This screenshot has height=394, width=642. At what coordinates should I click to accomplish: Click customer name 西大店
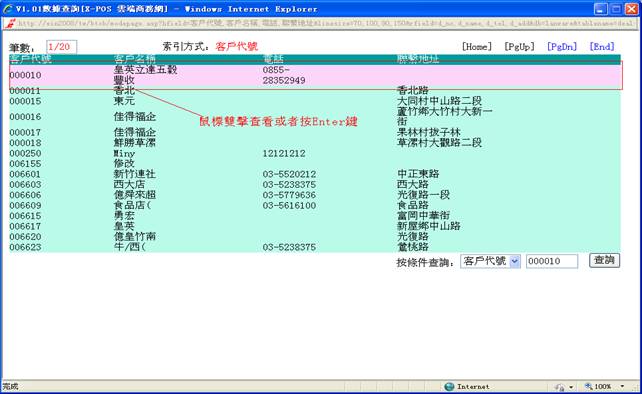(129, 185)
